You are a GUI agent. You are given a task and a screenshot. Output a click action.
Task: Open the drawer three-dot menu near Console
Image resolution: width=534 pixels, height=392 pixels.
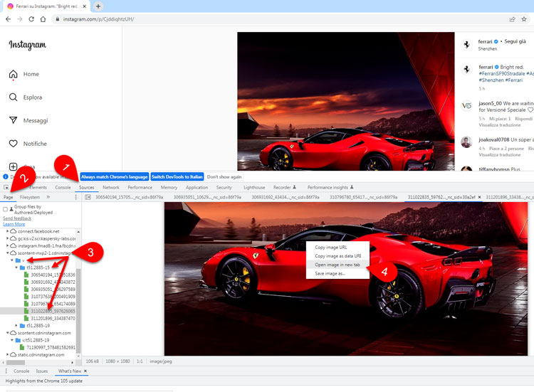point(6,371)
